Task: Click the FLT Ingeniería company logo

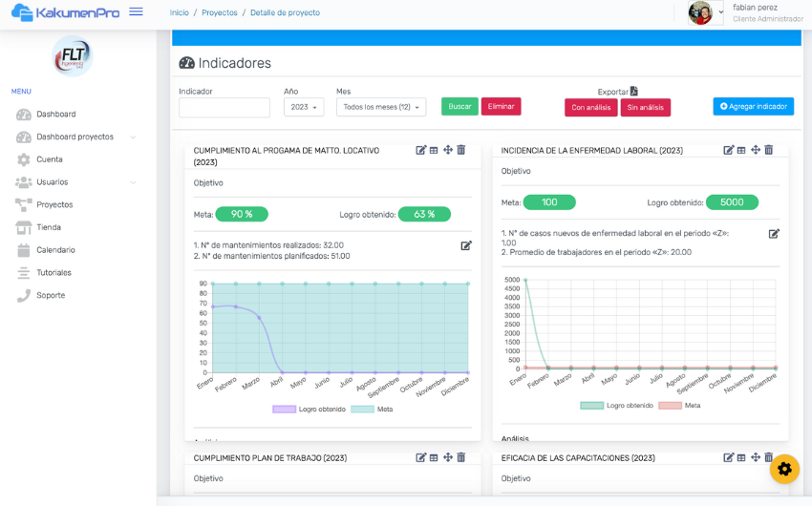Action: [x=73, y=56]
